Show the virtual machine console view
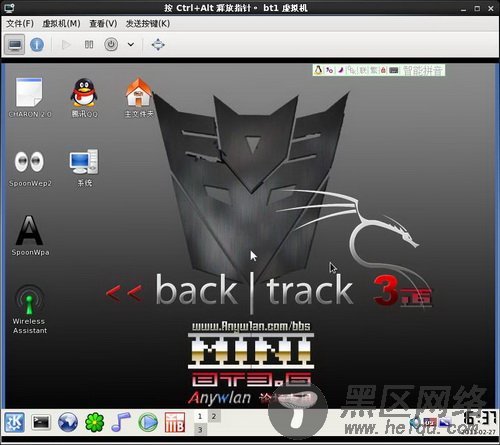This screenshot has height=445, width=500. tap(15, 45)
